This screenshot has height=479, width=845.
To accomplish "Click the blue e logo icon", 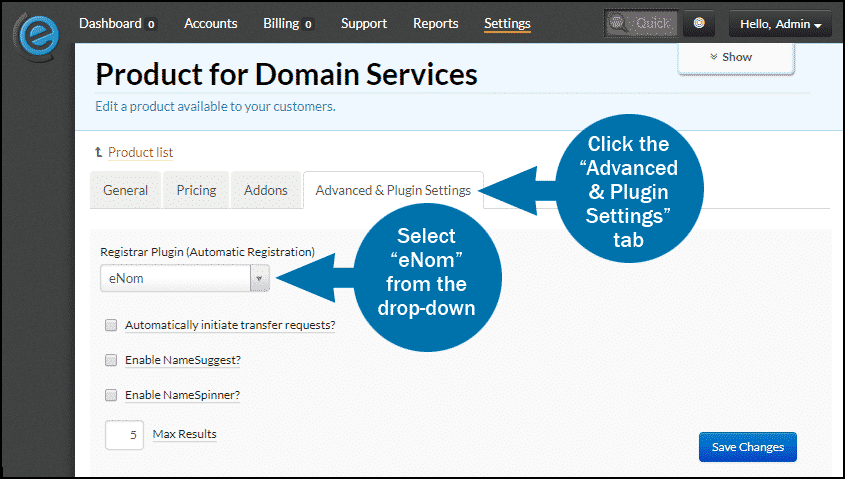I will click(38, 35).
